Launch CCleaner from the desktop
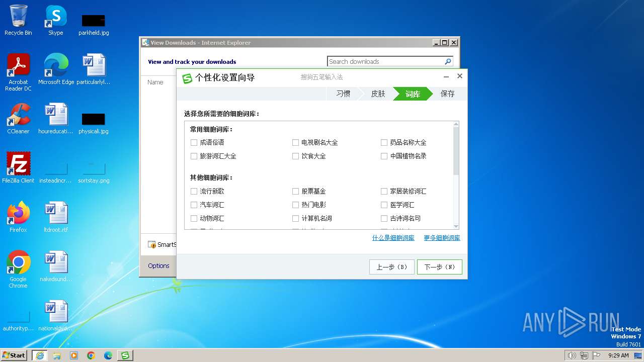 18,118
